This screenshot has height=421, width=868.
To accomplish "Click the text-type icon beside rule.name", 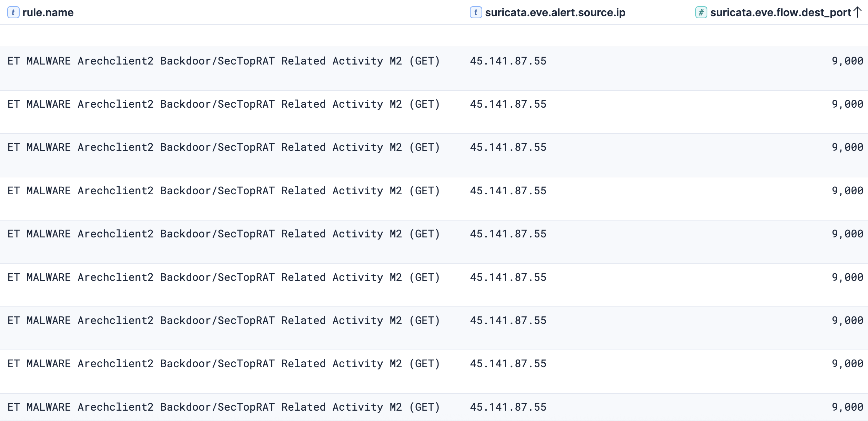I will coord(13,12).
